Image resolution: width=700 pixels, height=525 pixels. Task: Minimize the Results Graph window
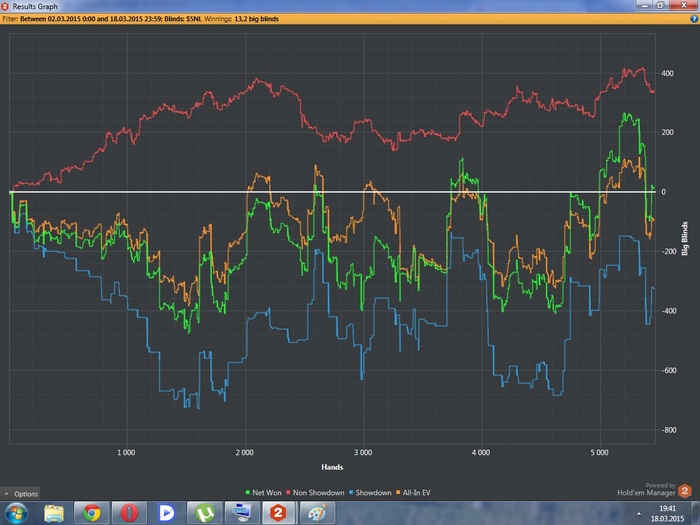click(x=644, y=5)
